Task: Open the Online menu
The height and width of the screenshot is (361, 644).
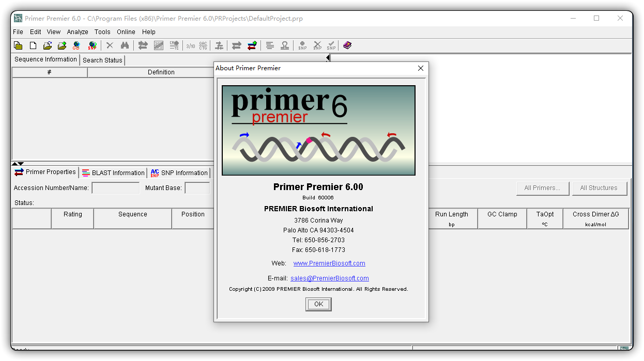Action: click(126, 32)
